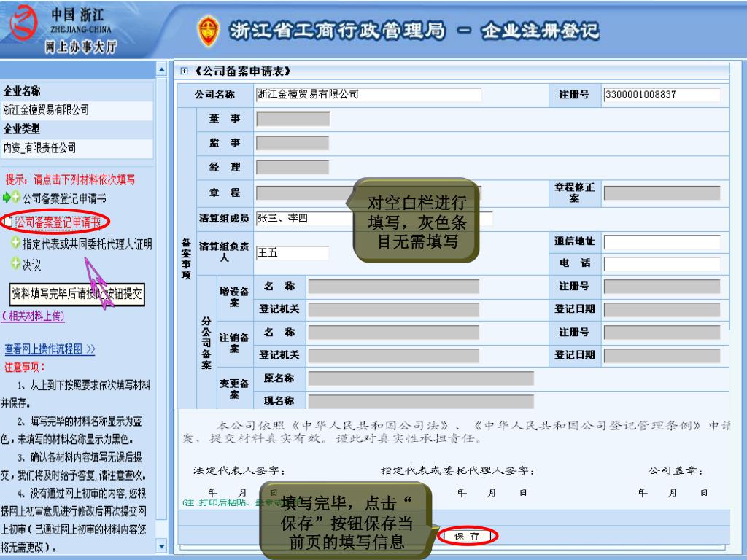Screen dimensions: 747x560
Task: Click the 注册号 field with 3300001008837
Action: point(662,94)
